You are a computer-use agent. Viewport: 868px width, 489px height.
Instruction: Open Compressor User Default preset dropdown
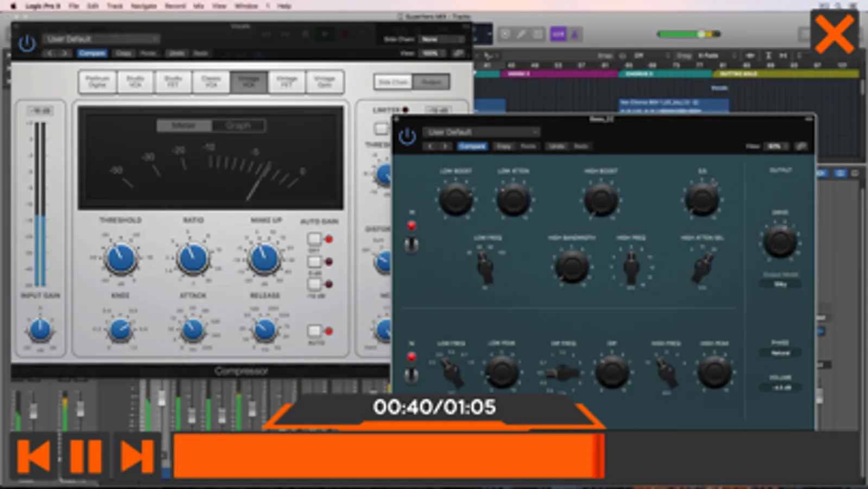click(x=101, y=39)
